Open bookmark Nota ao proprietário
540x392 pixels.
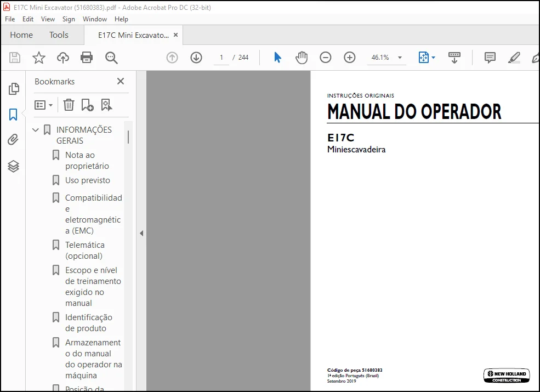coord(87,161)
